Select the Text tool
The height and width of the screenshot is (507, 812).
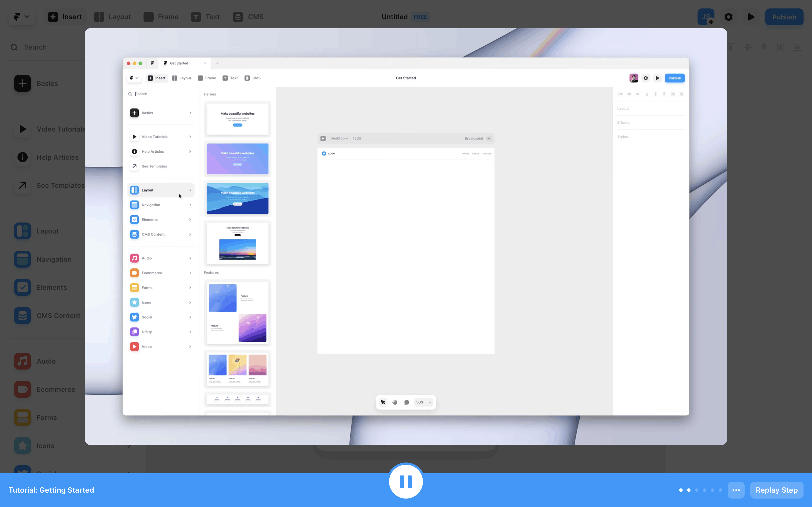pos(205,17)
